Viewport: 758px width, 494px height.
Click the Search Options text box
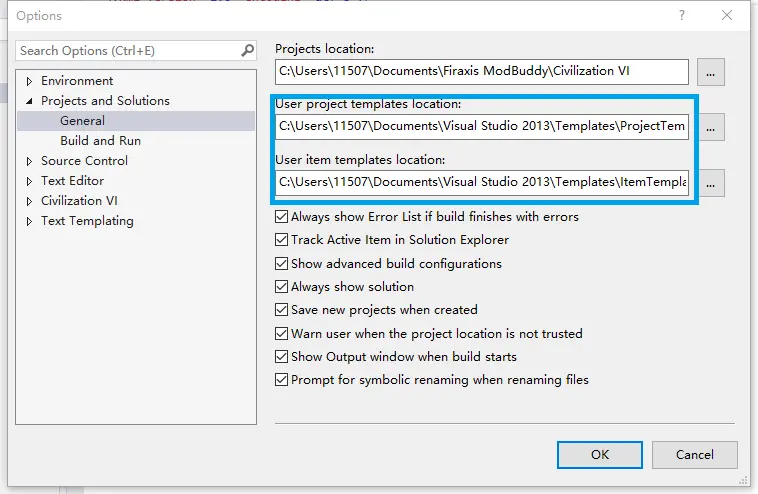pyautogui.click(x=125, y=50)
